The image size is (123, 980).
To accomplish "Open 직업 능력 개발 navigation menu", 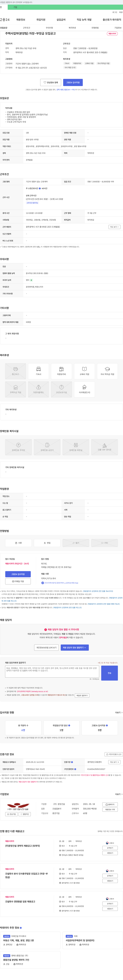I will [84, 20].
